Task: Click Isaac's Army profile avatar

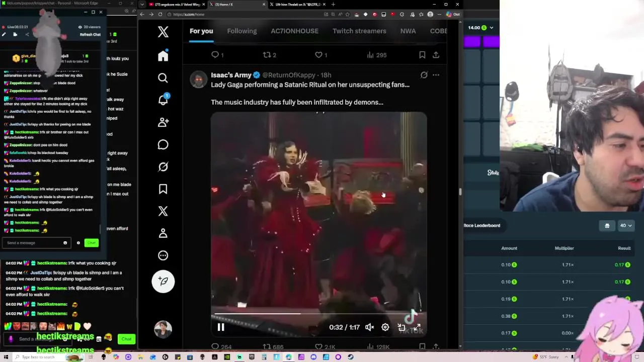Action: [198, 79]
